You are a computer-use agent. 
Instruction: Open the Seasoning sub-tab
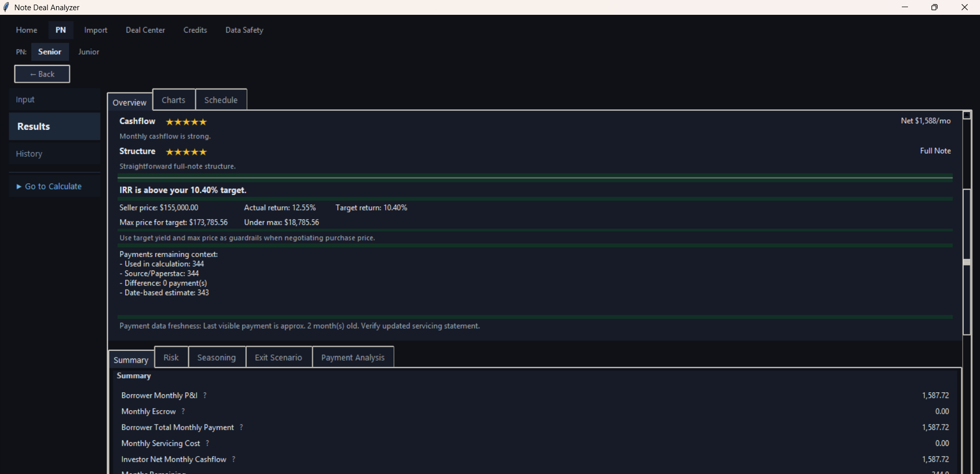(217, 357)
